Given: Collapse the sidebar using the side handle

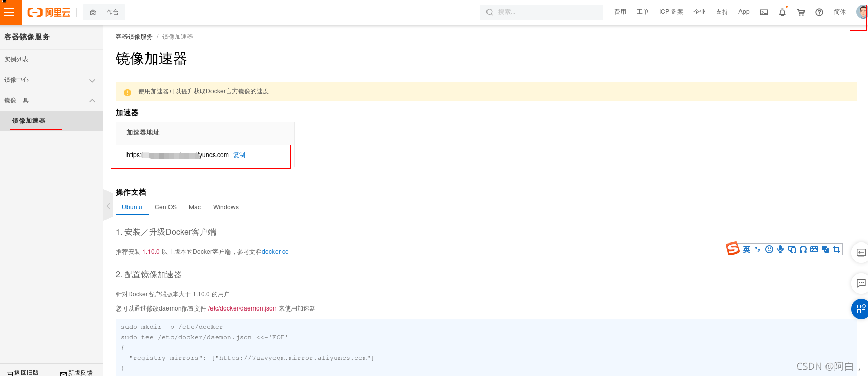Looking at the screenshot, I should pos(108,206).
